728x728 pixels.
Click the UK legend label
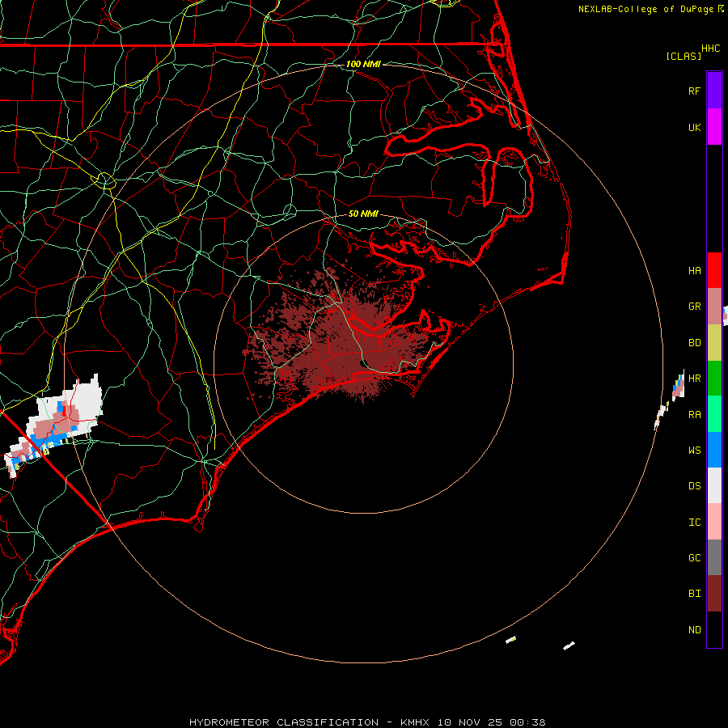point(694,127)
